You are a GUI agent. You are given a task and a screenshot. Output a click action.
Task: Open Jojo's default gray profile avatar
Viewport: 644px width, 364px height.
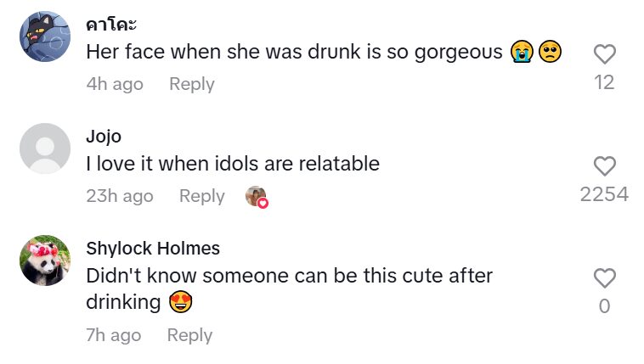[x=44, y=148]
